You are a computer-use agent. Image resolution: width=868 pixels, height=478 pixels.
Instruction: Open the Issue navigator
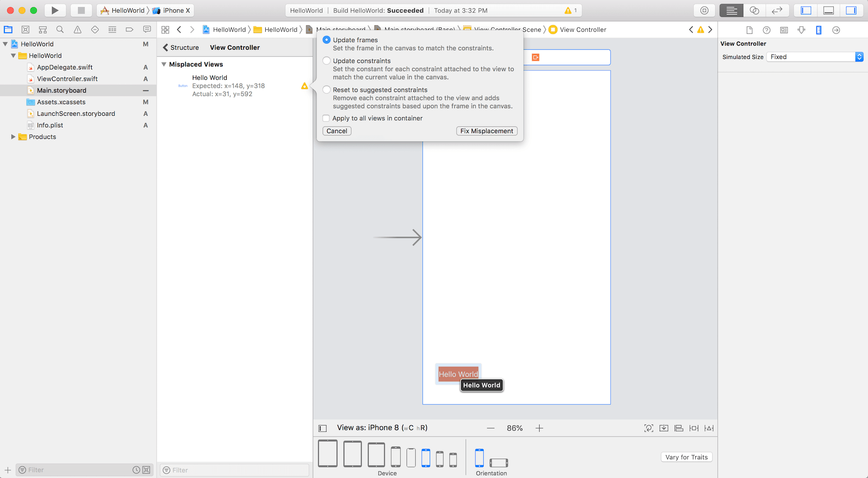tap(78, 29)
